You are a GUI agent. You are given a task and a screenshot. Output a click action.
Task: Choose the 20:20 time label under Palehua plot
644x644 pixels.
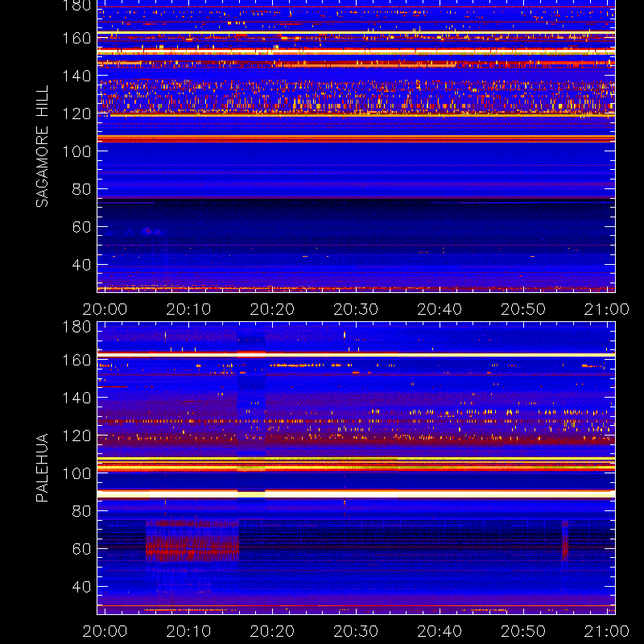[x=272, y=631]
